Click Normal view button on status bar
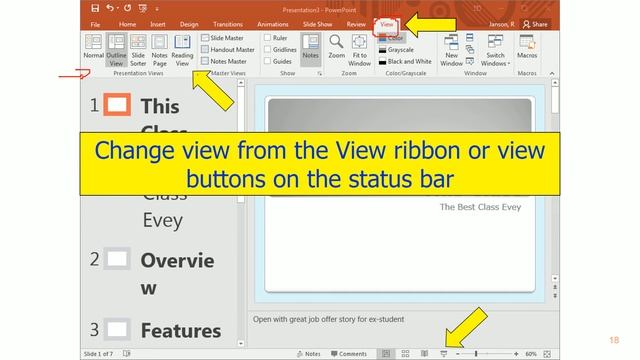The image size is (640, 360). pos(386,354)
